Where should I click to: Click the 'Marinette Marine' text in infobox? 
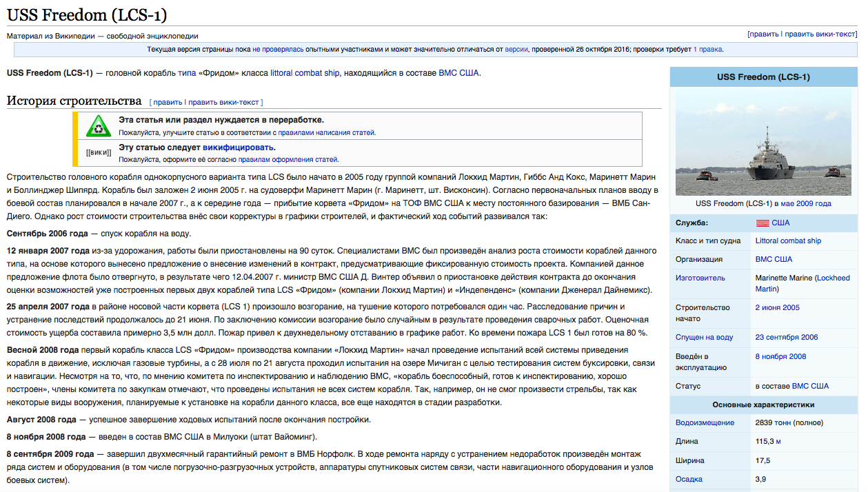tap(784, 278)
